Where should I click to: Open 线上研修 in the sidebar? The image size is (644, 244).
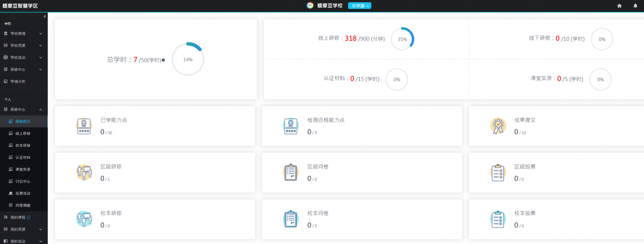click(23, 133)
